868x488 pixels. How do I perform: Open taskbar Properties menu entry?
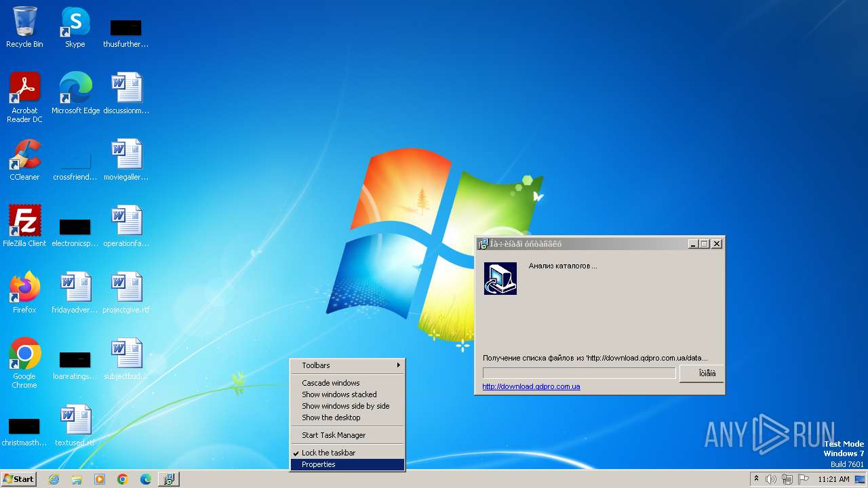[347, 464]
